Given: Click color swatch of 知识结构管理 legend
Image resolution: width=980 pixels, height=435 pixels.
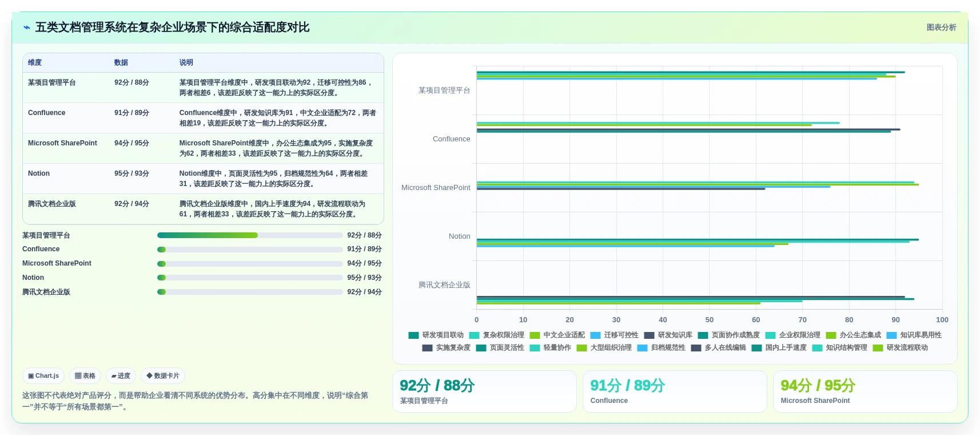Looking at the screenshot, I should [x=817, y=348].
